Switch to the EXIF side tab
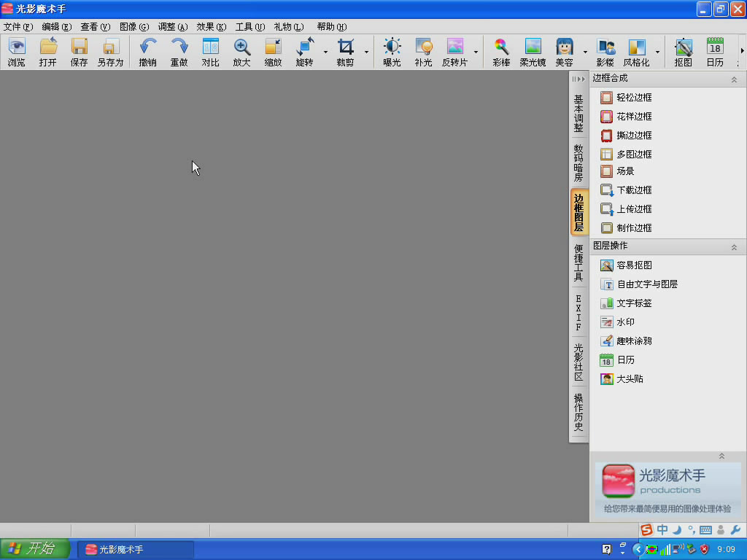747x560 pixels. pos(578,313)
